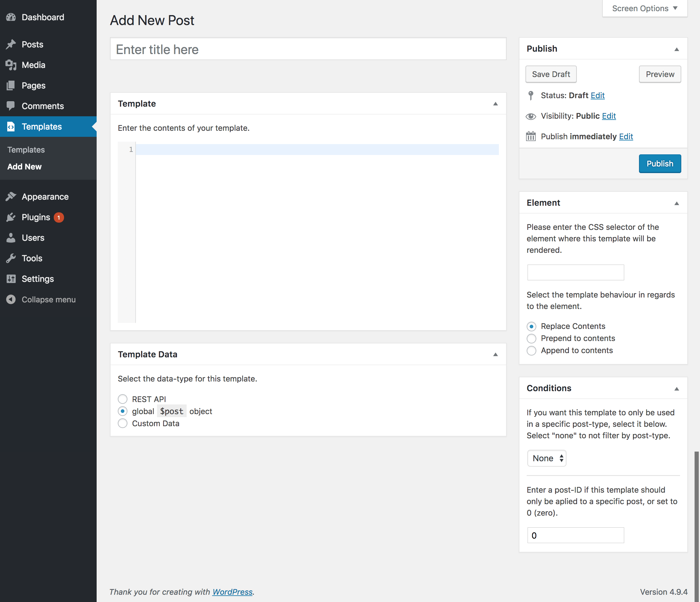Viewport: 700px width, 602px height.
Task: Click Edit link next to Visibility
Action: (609, 116)
